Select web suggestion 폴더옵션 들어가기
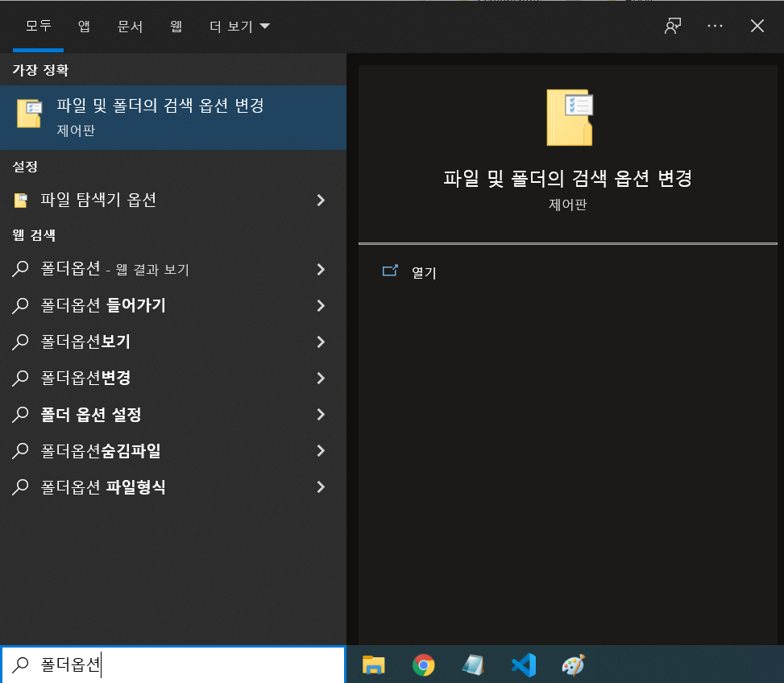784x683 pixels. coord(173,305)
